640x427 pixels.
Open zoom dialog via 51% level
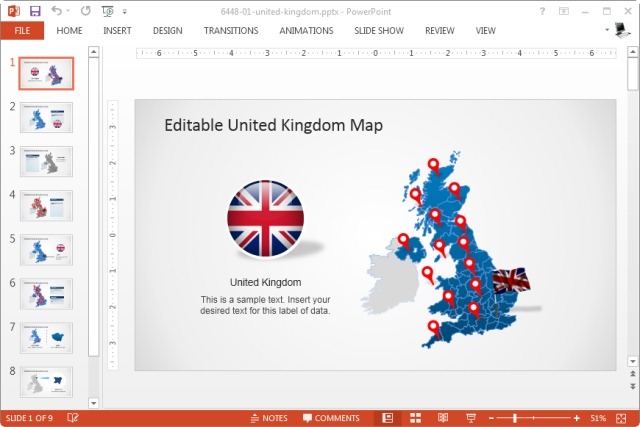point(598,418)
